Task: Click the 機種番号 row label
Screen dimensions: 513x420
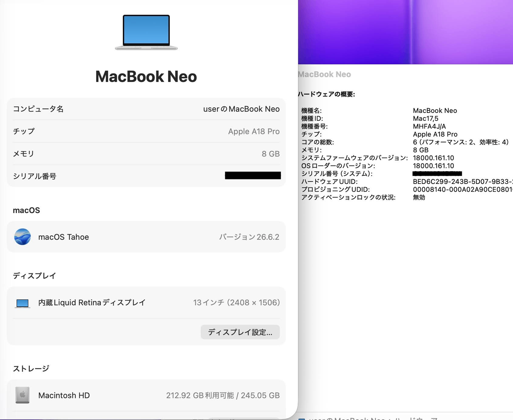Action: (314, 126)
